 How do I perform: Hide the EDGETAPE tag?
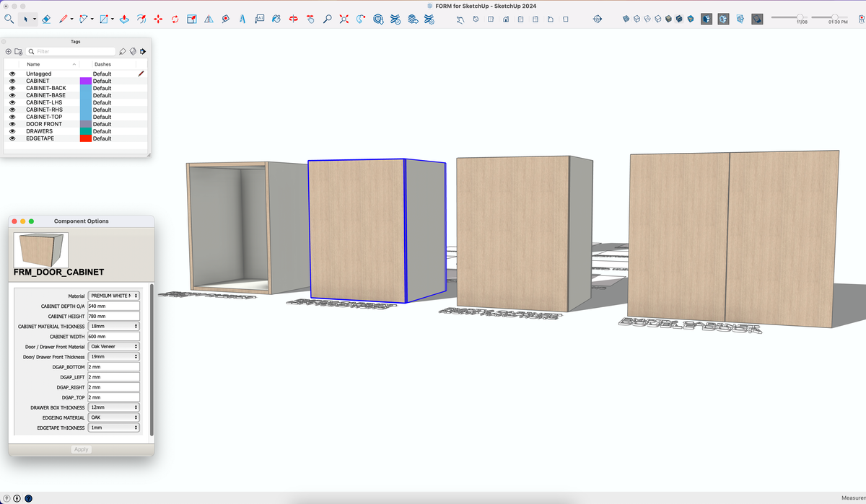click(12, 138)
